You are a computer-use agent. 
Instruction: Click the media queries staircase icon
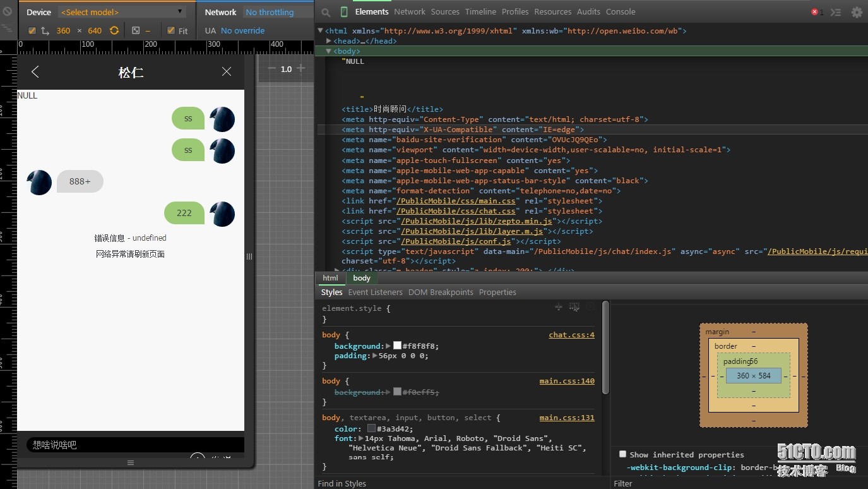[7, 29]
